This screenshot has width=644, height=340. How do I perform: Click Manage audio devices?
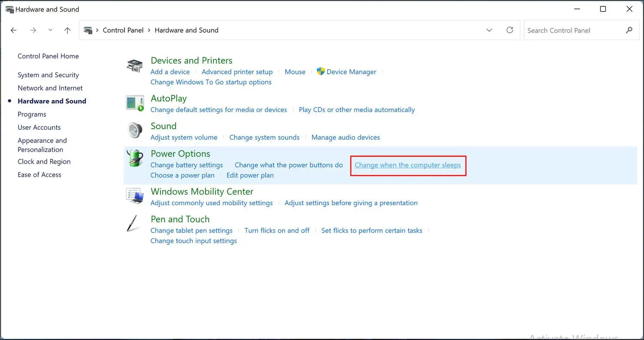coord(346,138)
